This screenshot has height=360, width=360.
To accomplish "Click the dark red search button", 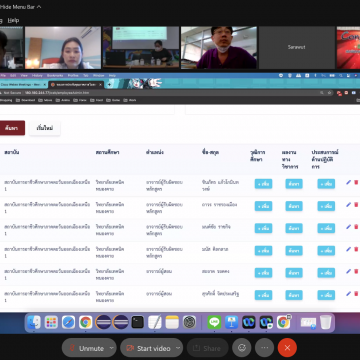I will tap(12, 128).
